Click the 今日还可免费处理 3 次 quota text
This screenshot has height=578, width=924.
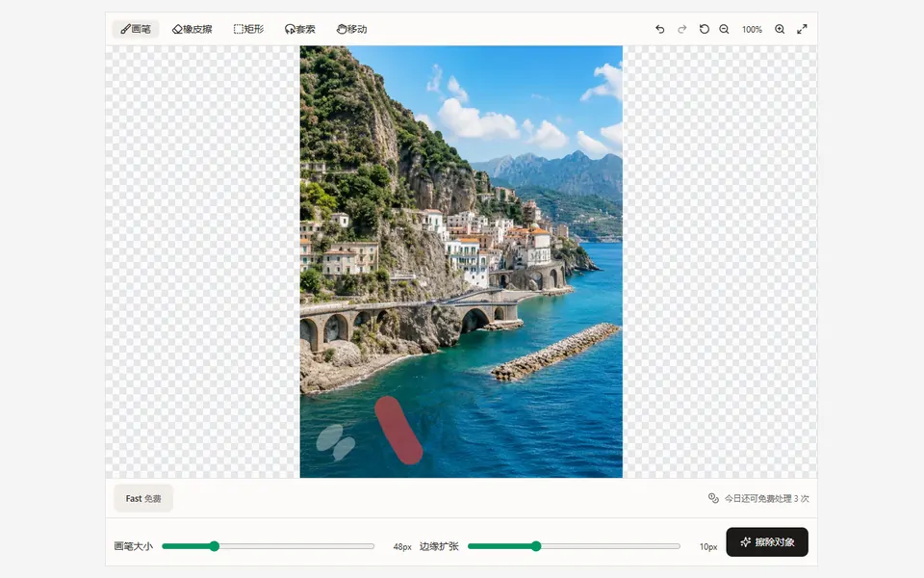(x=767, y=498)
